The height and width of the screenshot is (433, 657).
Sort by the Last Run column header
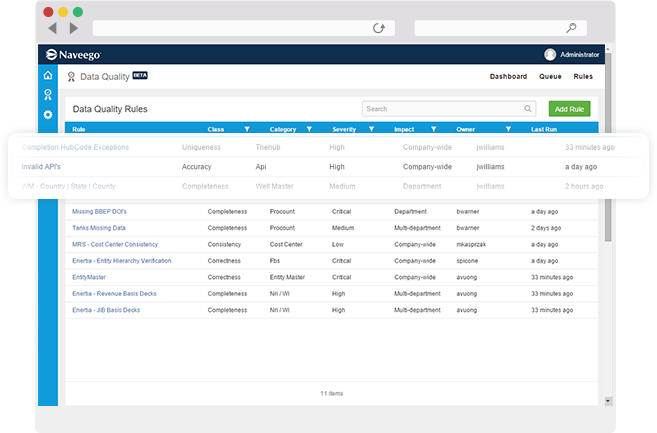544,129
